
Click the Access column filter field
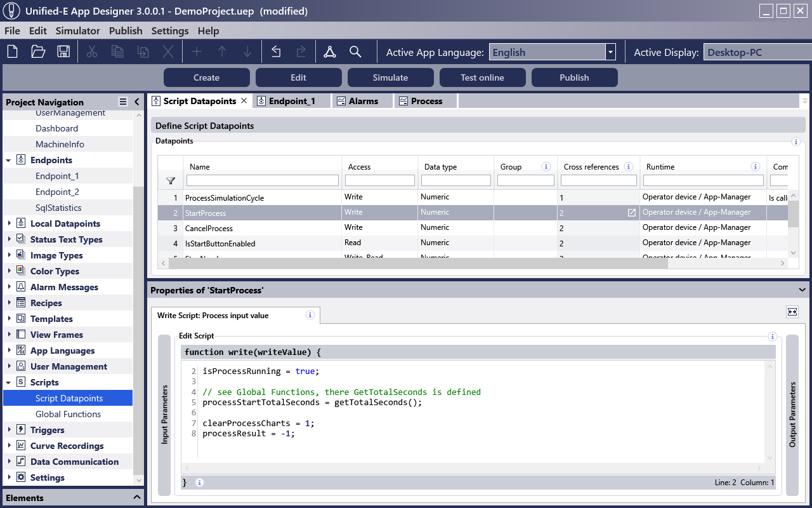(380, 181)
